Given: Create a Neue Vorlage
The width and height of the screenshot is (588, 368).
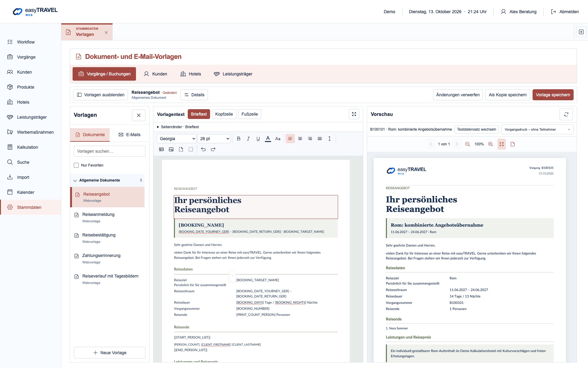Looking at the screenshot, I should (x=110, y=353).
